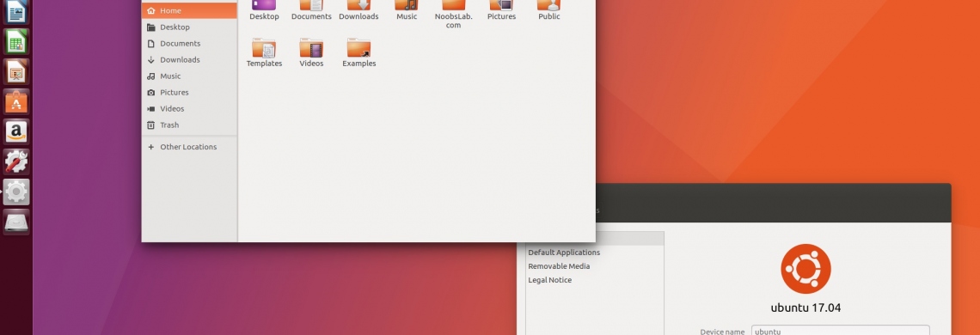Open the Amazon launcher icon

(16, 132)
